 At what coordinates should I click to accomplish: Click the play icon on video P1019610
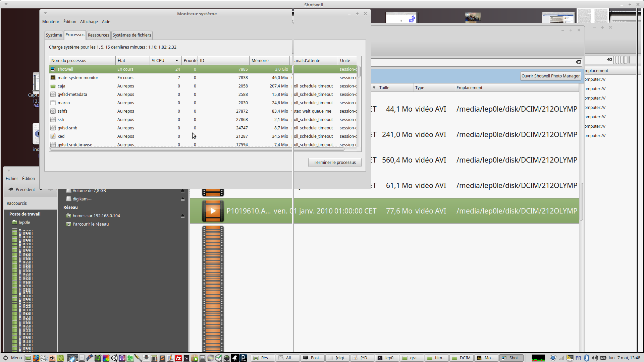213,211
